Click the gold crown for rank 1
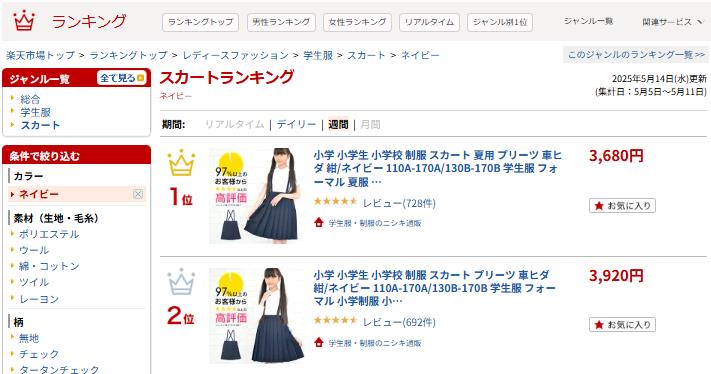The height and width of the screenshot is (374, 711). tap(181, 162)
